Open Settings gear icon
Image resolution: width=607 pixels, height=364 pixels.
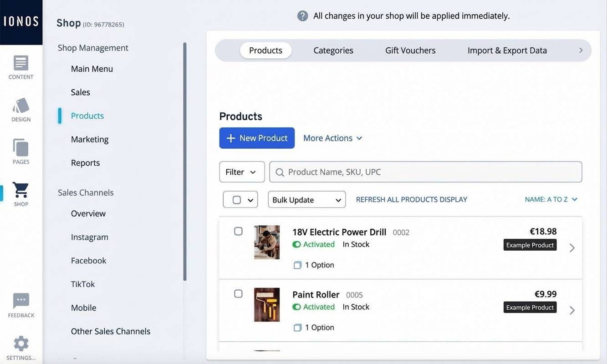tap(21, 348)
